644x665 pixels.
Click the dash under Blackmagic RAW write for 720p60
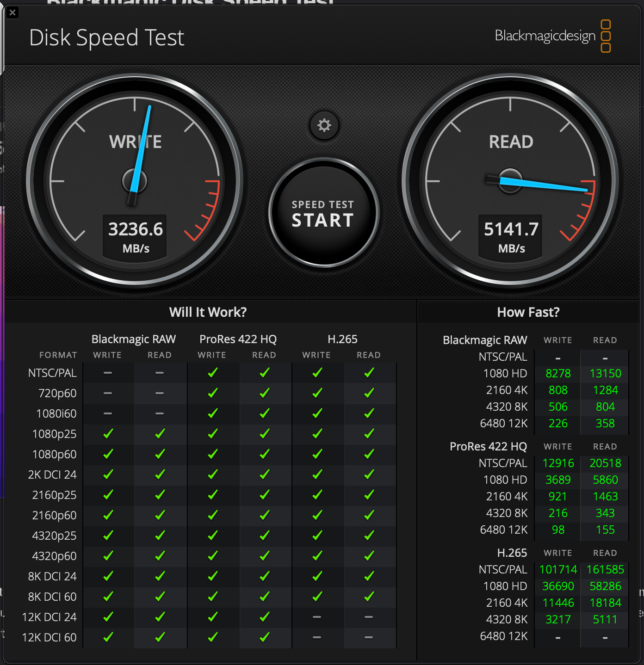point(107,393)
